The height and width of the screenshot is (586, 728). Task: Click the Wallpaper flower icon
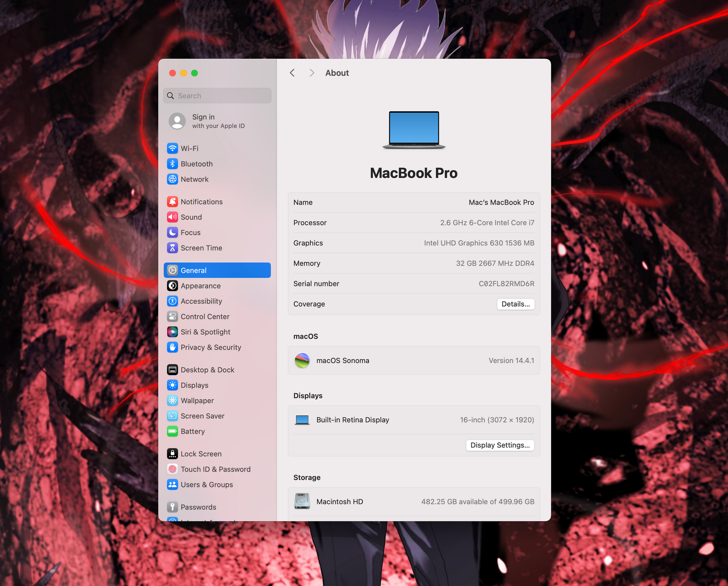pyautogui.click(x=172, y=401)
